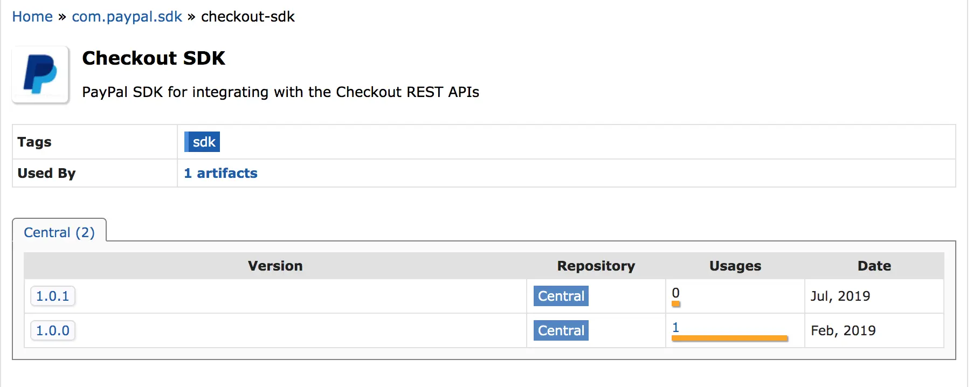The image size is (980, 387).
Task: Open version 1.0.1
Action: (x=52, y=296)
